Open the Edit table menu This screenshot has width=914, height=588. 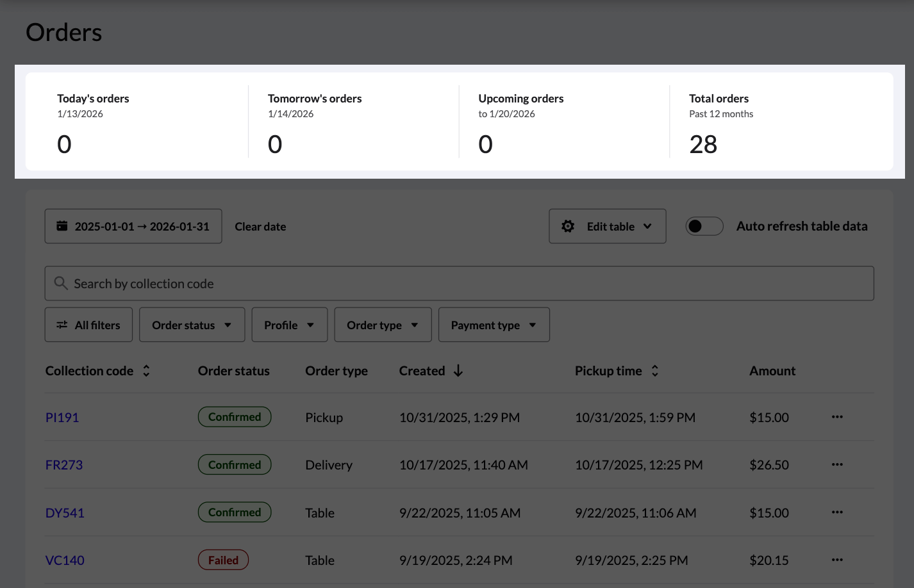607,226
